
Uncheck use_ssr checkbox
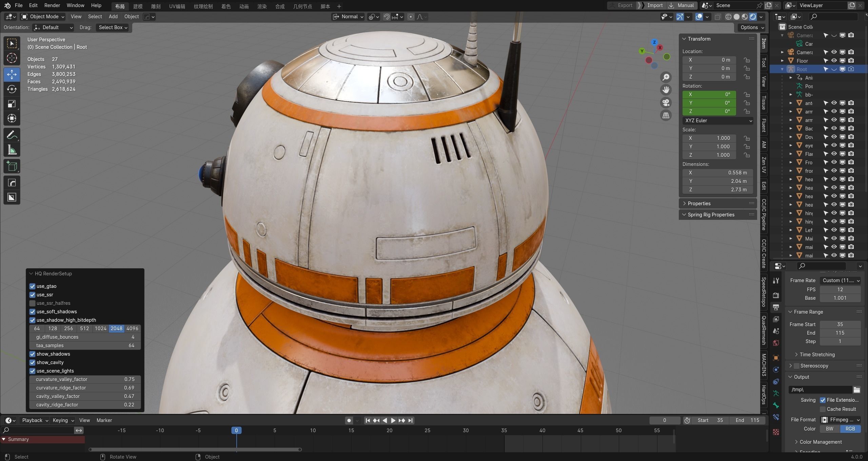pyautogui.click(x=33, y=295)
